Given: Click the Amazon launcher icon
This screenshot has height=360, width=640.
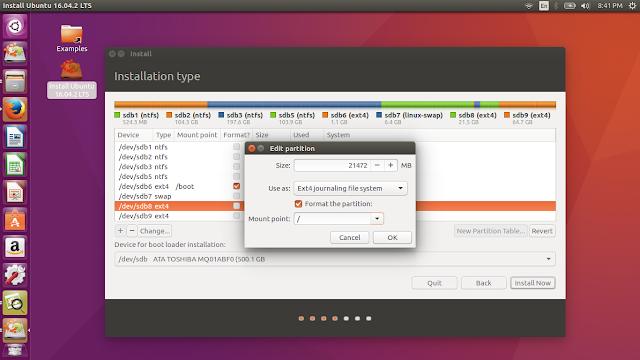Looking at the screenshot, I should [15, 248].
